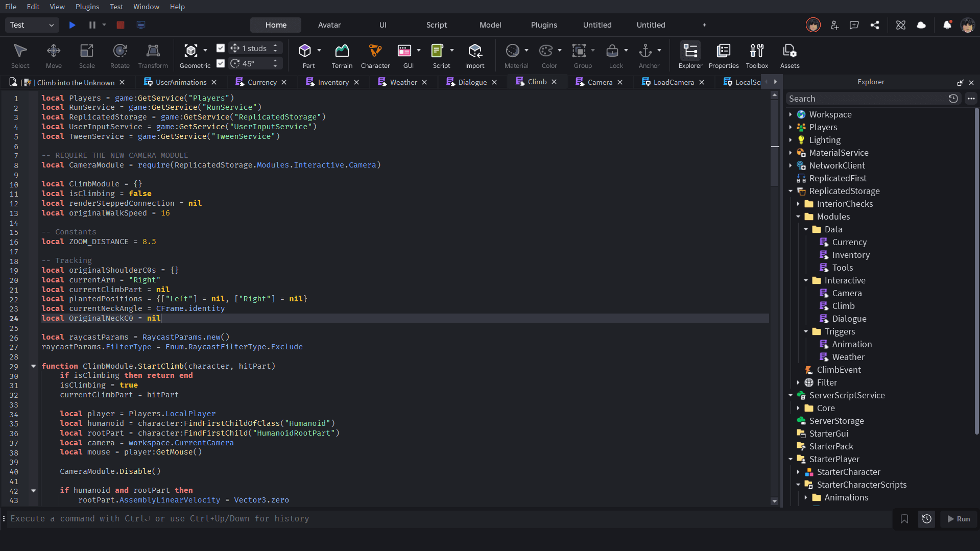The height and width of the screenshot is (551, 980).
Task: Select ClimbEvent in the Explorer tree
Action: point(839,370)
